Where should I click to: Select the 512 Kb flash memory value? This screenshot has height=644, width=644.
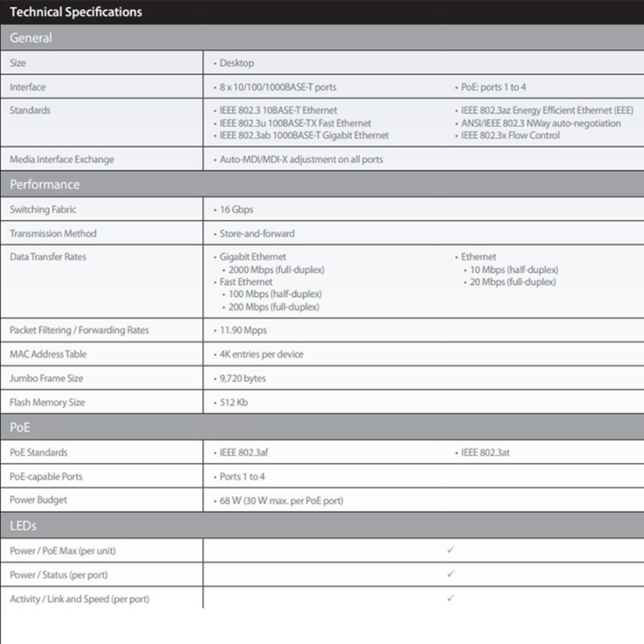click(233, 402)
